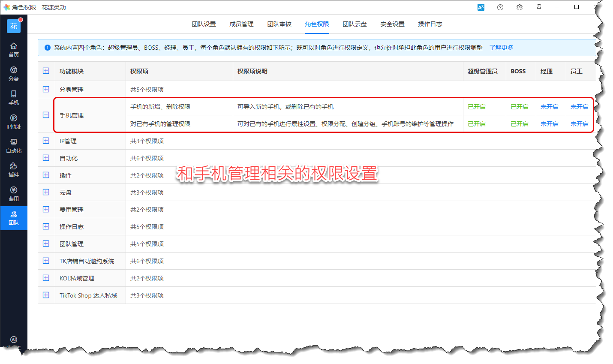Expand the 操作日志 permissions row
This screenshot has height=364, width=613.
pyautogui.click(x=46, y=226)
